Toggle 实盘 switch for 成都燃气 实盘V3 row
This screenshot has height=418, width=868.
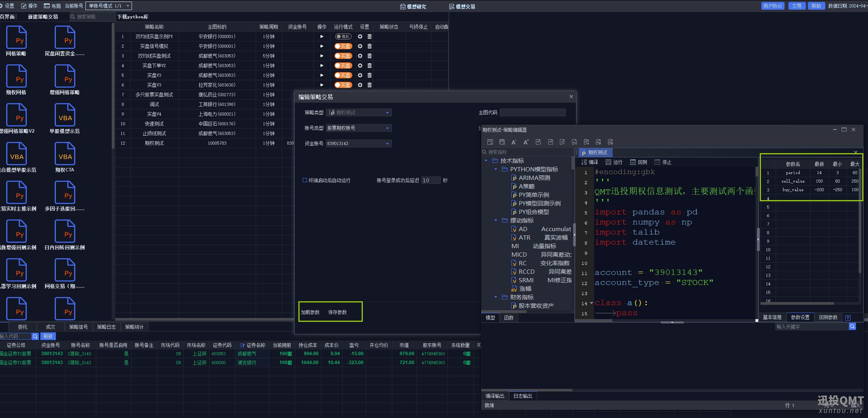pyautogui.click(x=343, y=75)
